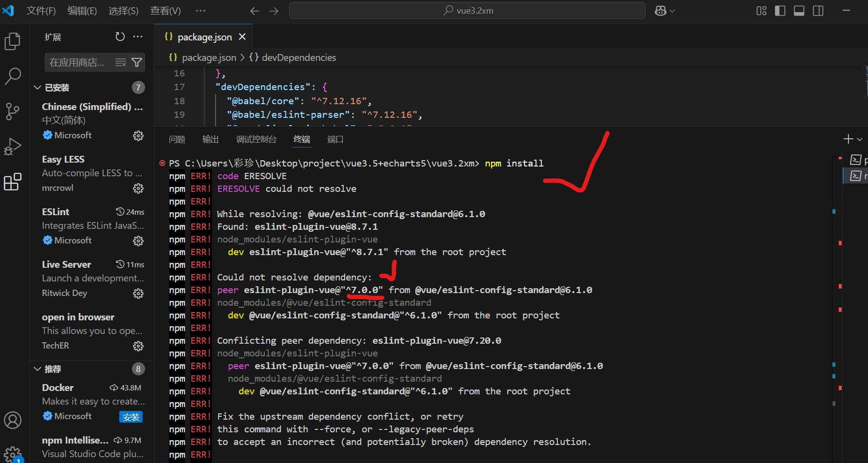
Task: Install the Docker extension via 安装 button
Action: coord(130,417)
